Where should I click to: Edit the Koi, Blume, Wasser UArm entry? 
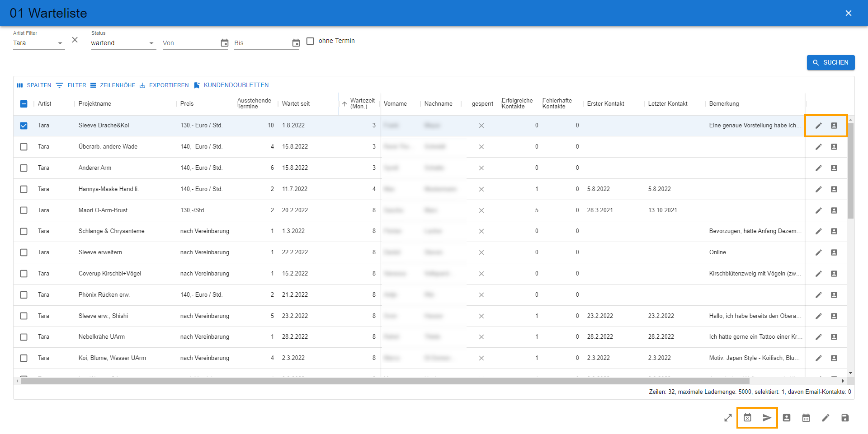[818, 358]
